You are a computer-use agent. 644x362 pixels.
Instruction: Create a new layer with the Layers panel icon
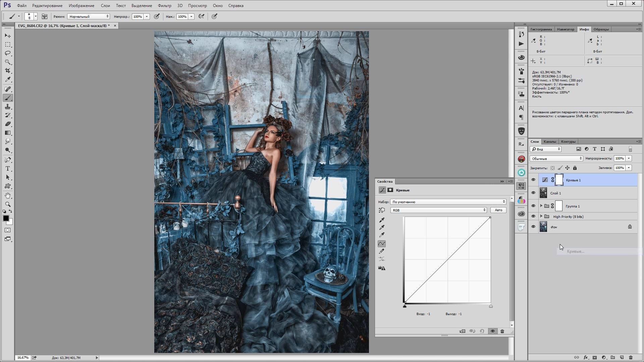point(622,357)
